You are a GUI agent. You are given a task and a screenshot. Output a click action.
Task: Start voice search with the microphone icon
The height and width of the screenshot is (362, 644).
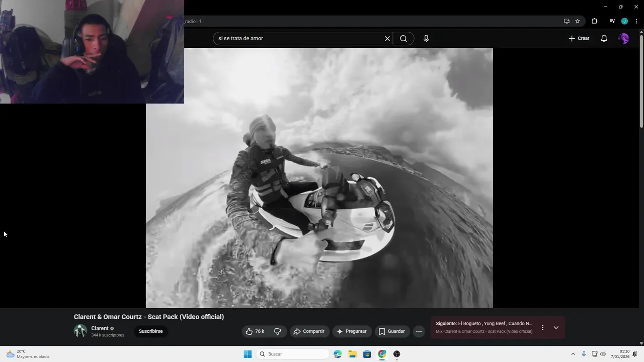[x=426, y=38]
